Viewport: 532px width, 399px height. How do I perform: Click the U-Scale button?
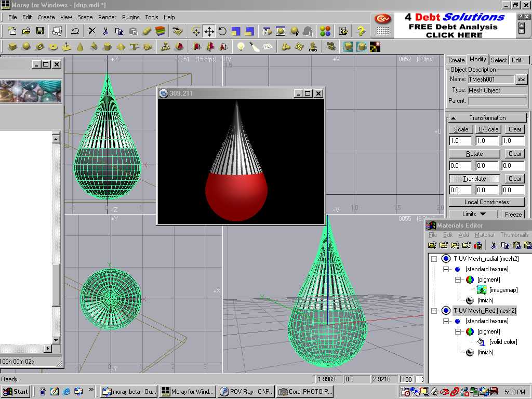click(x=488, y=129)
